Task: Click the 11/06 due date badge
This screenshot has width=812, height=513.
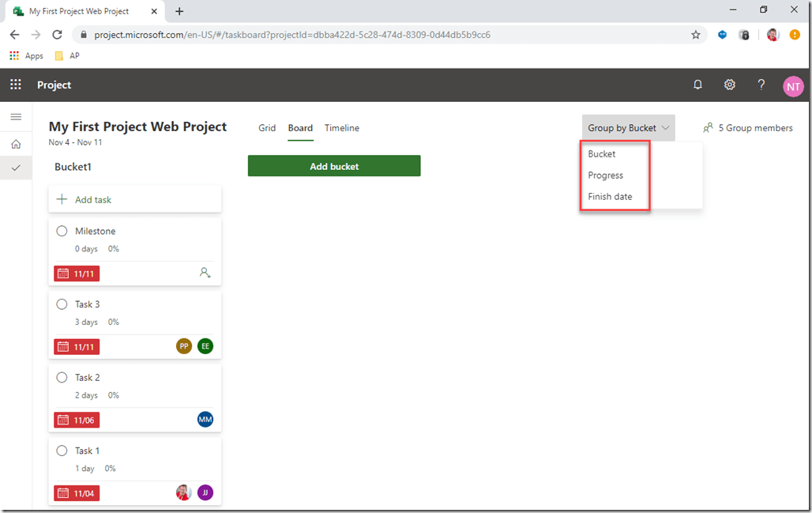Action: [x=77, y=420]
